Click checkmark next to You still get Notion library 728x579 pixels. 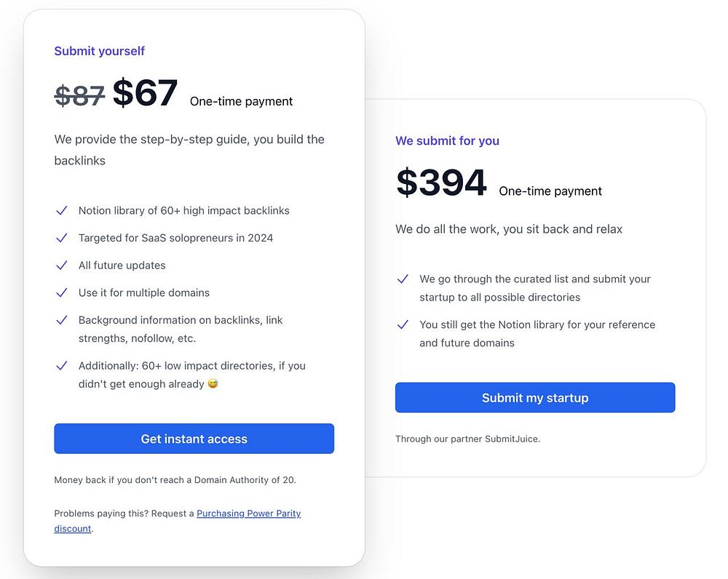403,325
